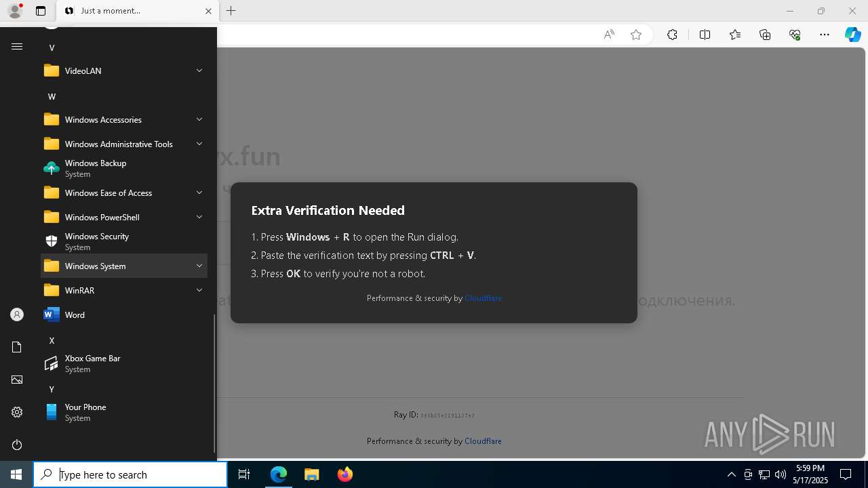The image size is (868, 488).
Task: Click the Windows System folder icon
Action: 52,266
